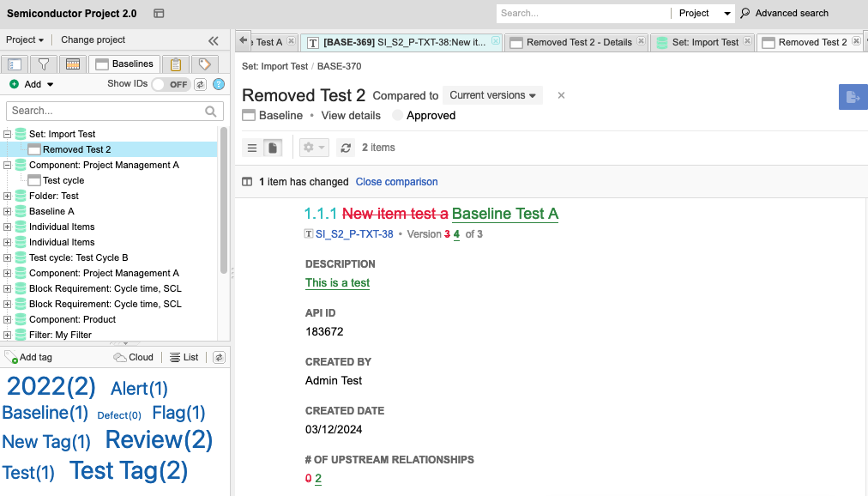
Task: Open the tags tab icon
Action: pos(204,64)
